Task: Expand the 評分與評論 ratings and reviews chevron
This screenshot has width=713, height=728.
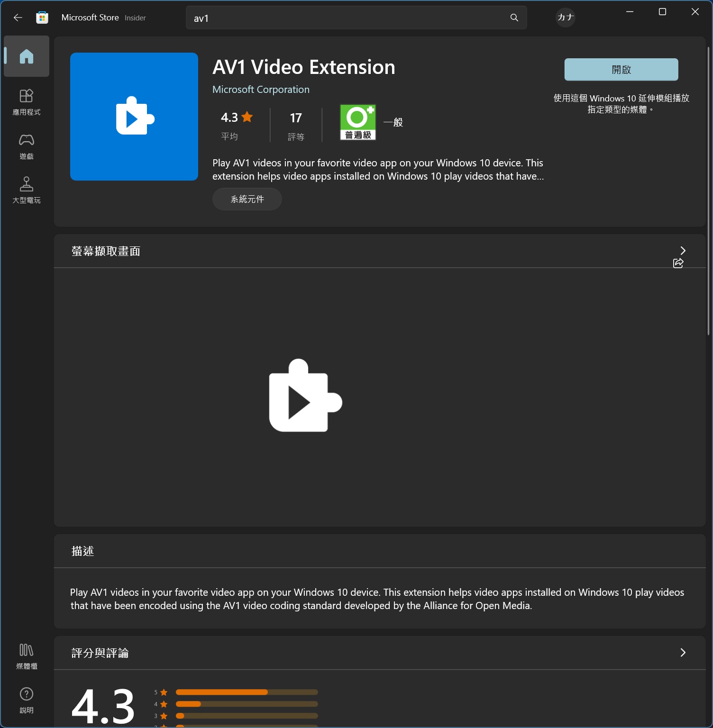Action: (x=683, y=653)
